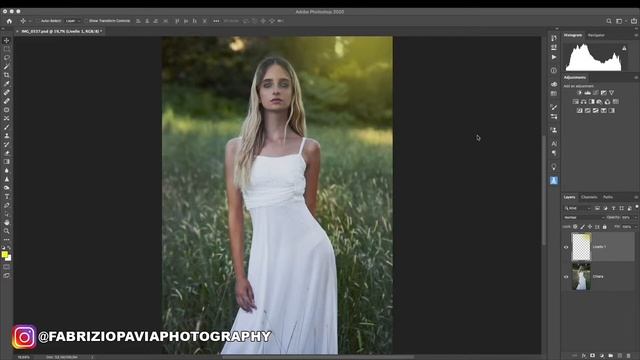Hide the Chiara layer
640x360 pixels.
[x=566, y=277]
